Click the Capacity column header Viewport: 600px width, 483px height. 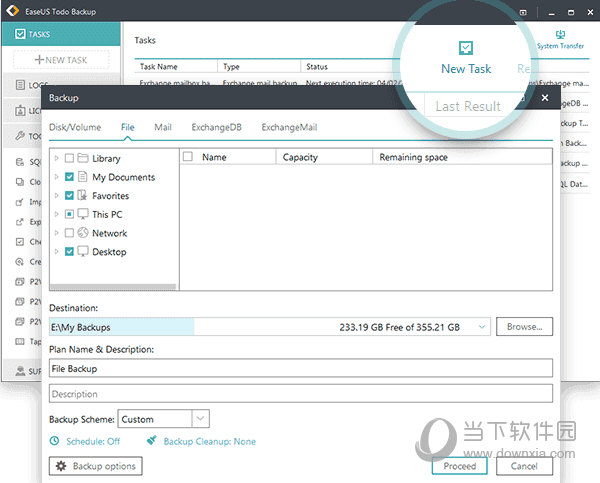(x=324, y=157)
